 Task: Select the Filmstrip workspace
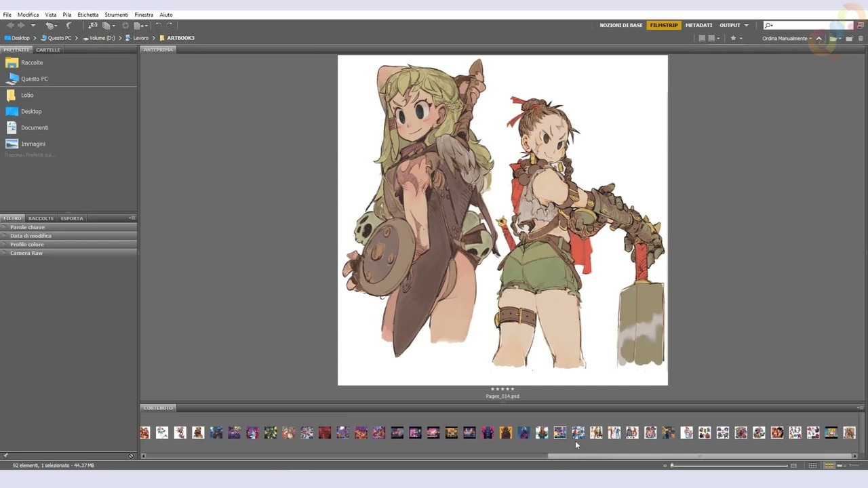[664, 25]
